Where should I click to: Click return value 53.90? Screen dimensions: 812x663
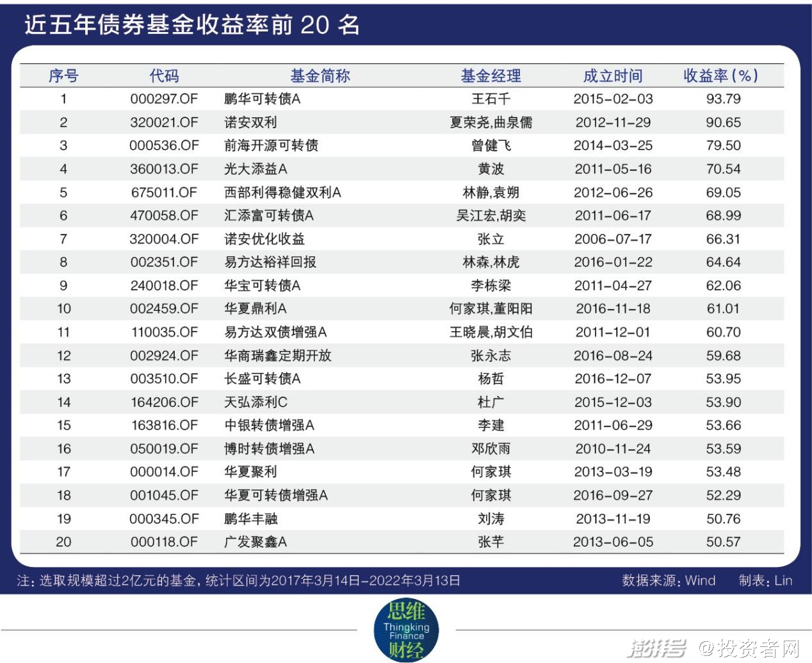pyautogui.click(x=724, y=402)
